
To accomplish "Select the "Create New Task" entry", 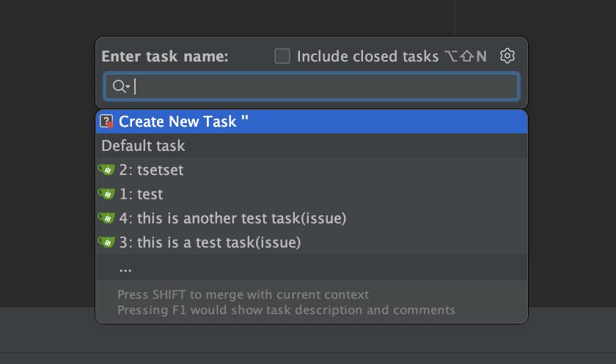I will point(183,122).
